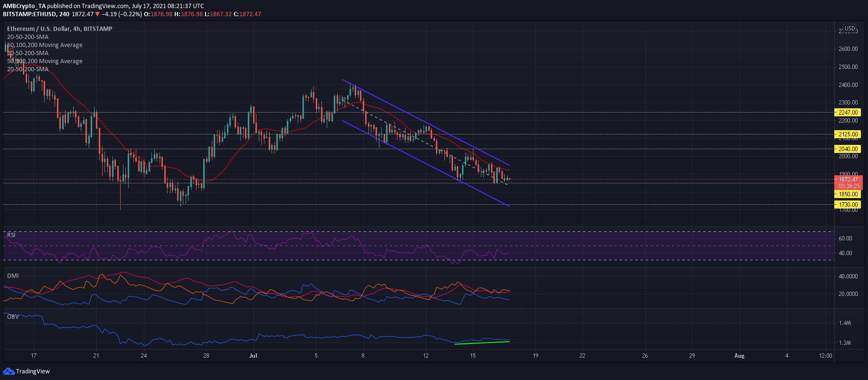
Task: Select the 17 date on time axis
Action: 34,356
